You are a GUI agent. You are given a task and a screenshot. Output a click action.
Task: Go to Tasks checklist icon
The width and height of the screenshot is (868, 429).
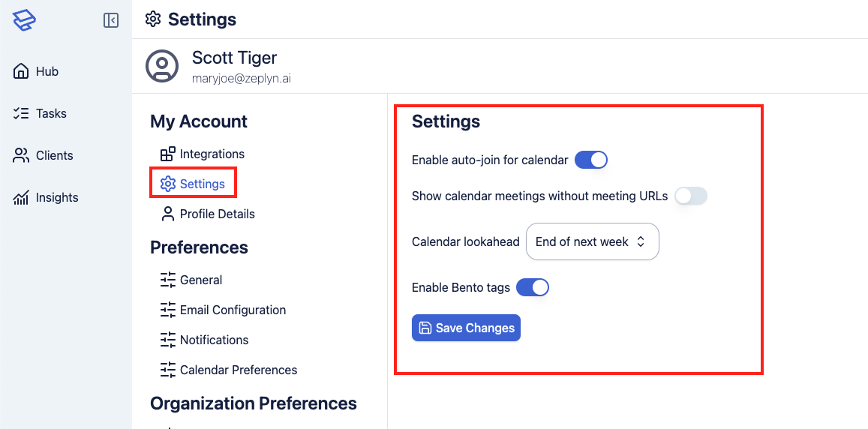pos(21,114)
